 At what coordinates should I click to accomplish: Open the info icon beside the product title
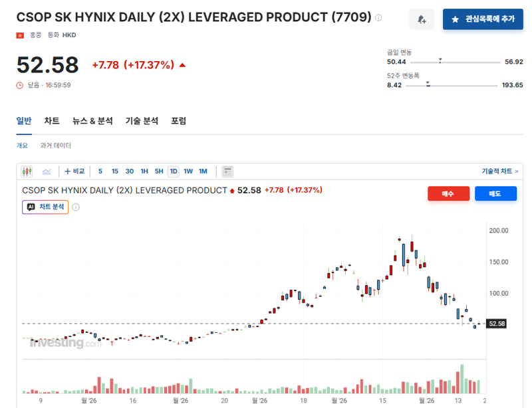378,18
